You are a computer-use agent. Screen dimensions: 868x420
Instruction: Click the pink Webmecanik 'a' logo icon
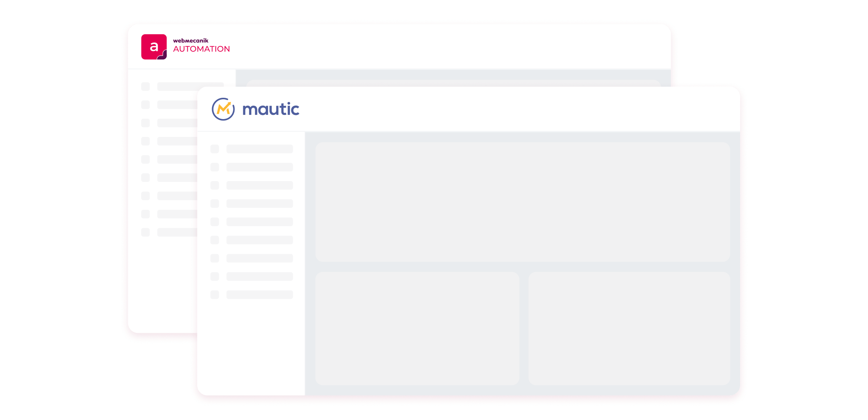coord(154,47)
